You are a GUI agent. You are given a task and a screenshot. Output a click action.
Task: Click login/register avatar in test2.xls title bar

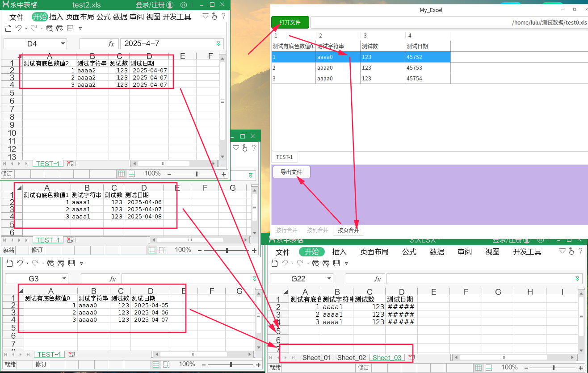click(170, 5)
